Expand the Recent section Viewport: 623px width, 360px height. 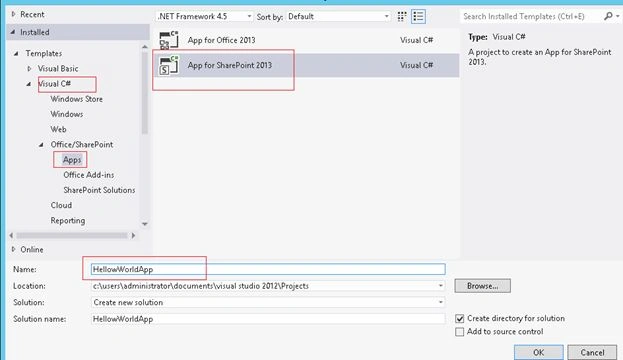point(14,14)
